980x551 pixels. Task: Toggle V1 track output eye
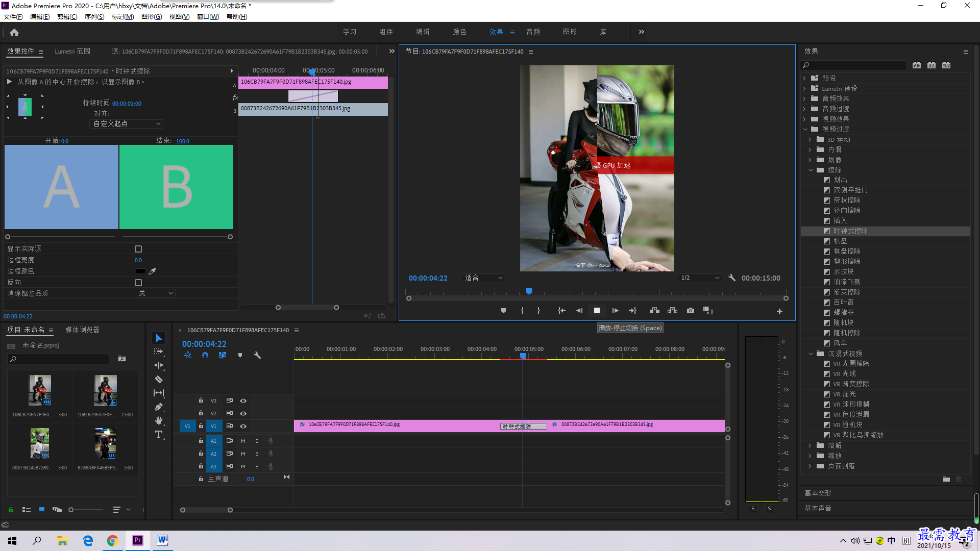click(x=243, y=427)
